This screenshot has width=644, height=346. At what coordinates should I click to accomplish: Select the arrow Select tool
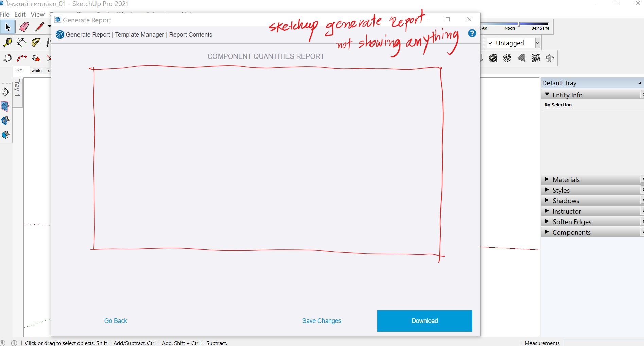(7, 27)
